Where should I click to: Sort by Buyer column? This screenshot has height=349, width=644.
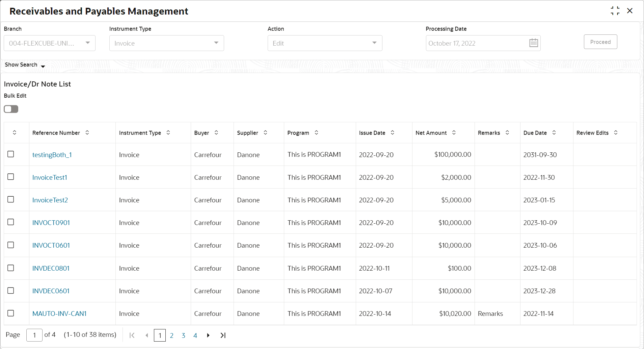(x=216, y=132)
